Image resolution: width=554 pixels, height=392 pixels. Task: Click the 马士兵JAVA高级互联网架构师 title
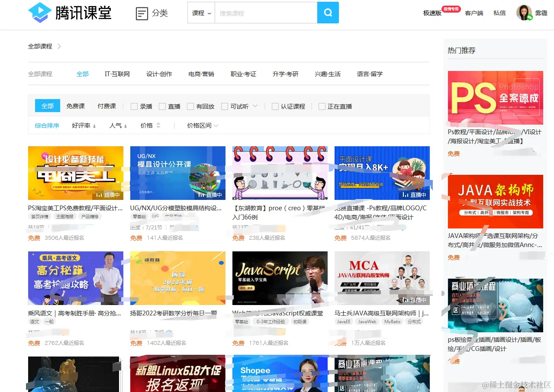pyautogui.click(x=382, y=313)
